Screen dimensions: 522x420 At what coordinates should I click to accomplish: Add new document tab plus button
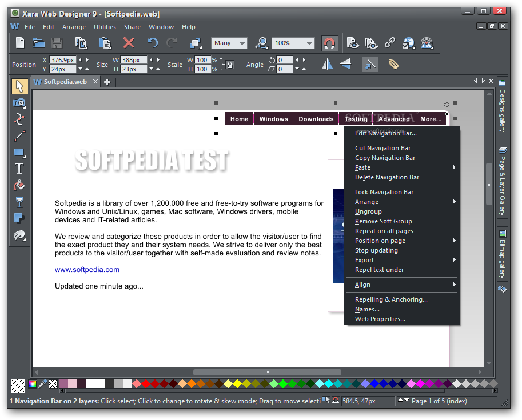[107, 82]
